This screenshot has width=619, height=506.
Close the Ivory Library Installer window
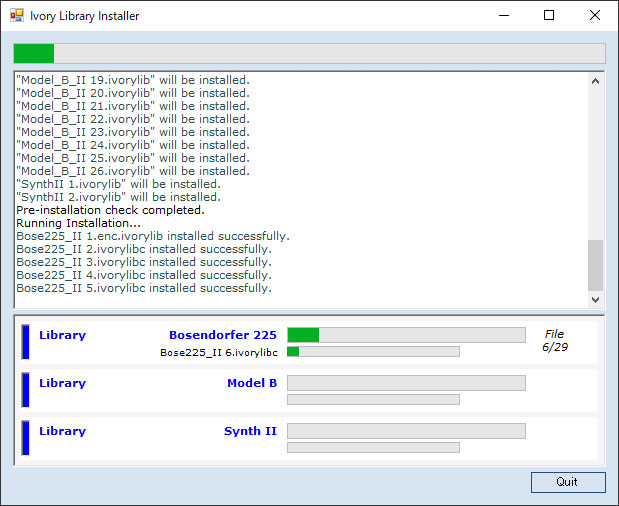pos(595,16)
